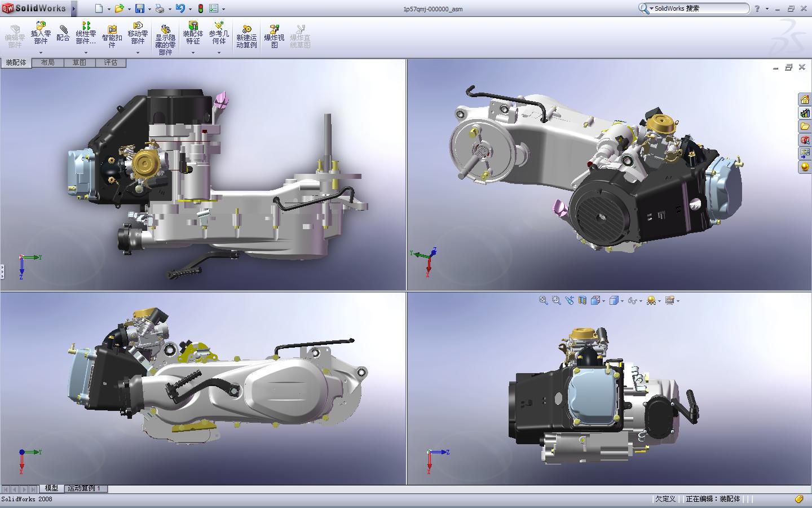Expand the New document dropdown arrow
The height and width of the screenshot is (508, 812).
point(109,9)
